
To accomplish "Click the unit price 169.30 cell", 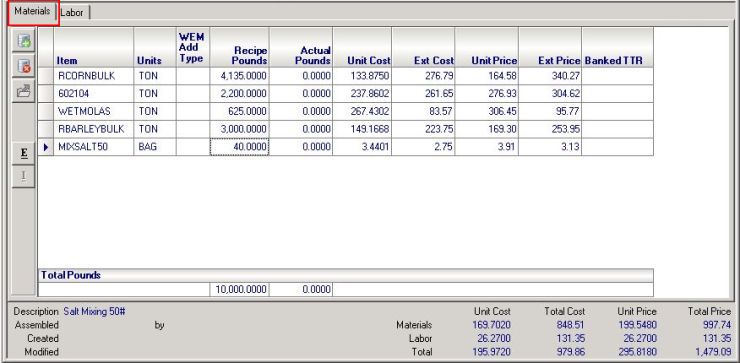I will tap(487, 129).
